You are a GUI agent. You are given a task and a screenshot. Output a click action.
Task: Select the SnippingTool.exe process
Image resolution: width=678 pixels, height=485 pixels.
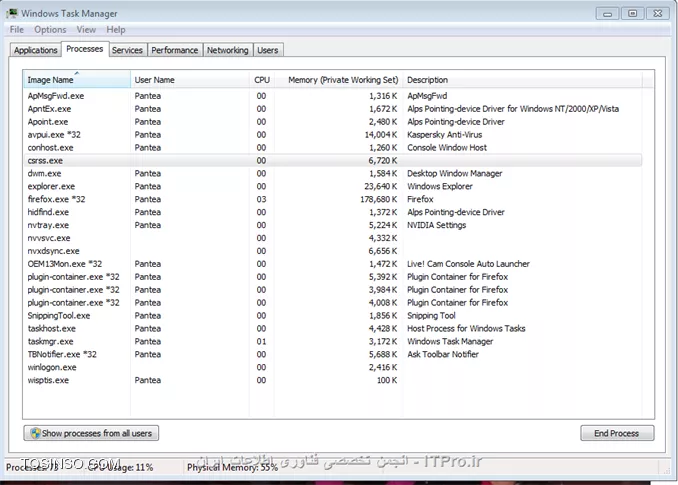[333, 316]
